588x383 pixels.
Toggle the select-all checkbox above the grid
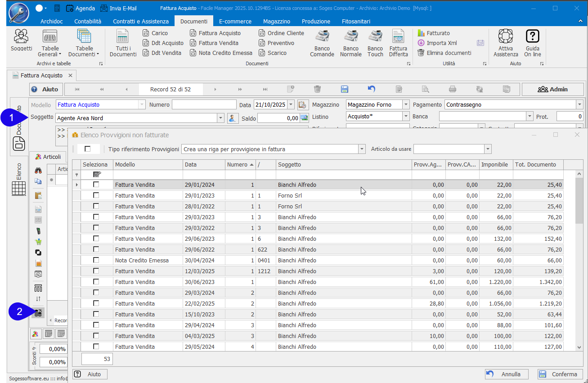(88, 149)
